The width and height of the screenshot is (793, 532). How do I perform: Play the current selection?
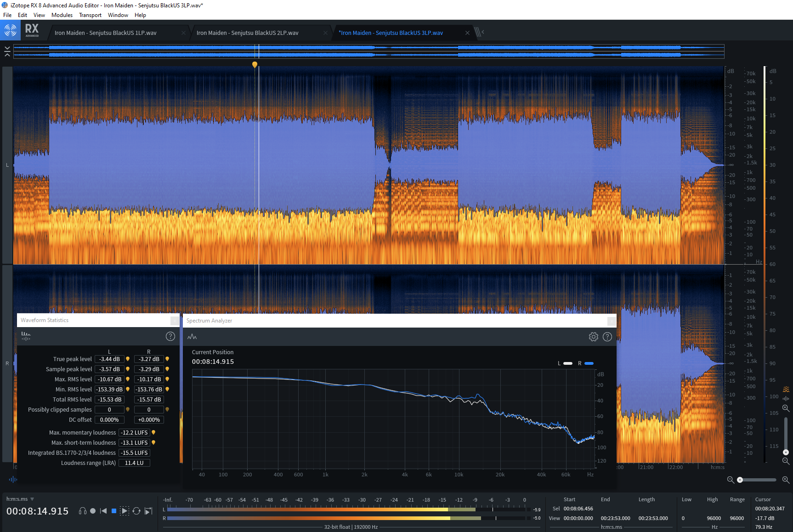(125, 511)
